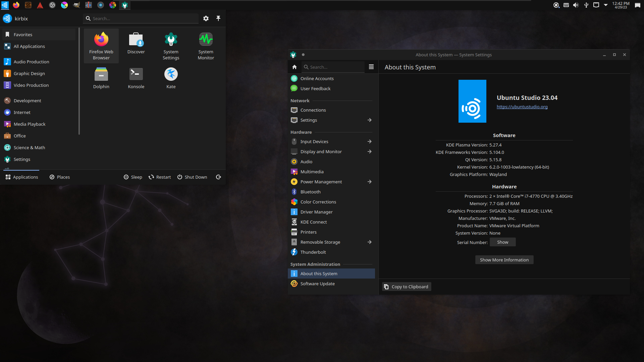This screenshot has width=644, height=362.
Task: Open volume control in system tray
Action: [576, 5]
